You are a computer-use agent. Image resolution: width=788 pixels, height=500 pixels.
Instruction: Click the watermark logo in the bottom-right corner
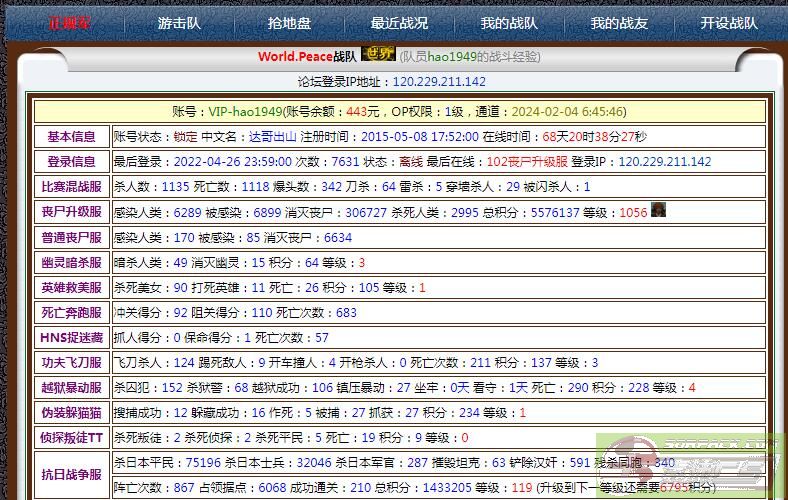pos(692,467)
